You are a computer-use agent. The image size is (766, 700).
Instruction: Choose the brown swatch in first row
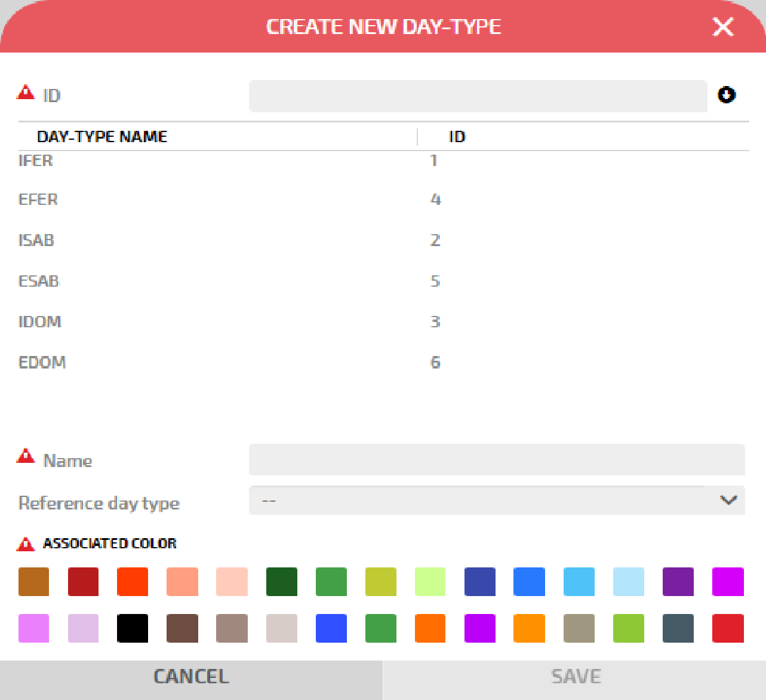click(33, 582)
